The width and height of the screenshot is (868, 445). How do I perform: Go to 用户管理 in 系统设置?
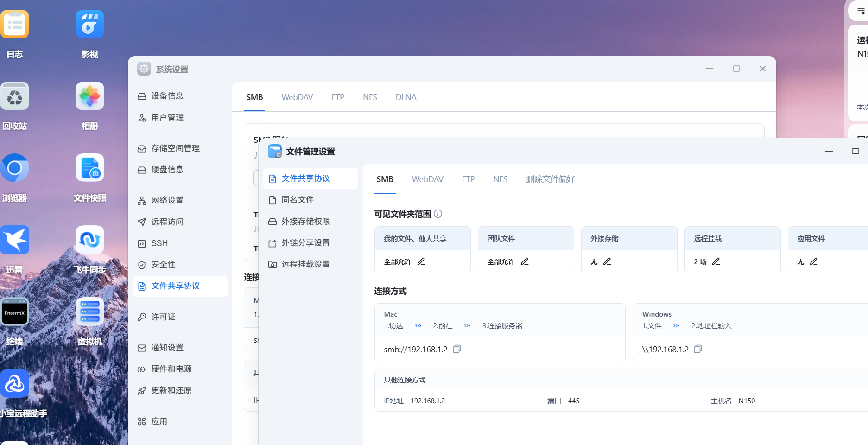pos(180,118)
